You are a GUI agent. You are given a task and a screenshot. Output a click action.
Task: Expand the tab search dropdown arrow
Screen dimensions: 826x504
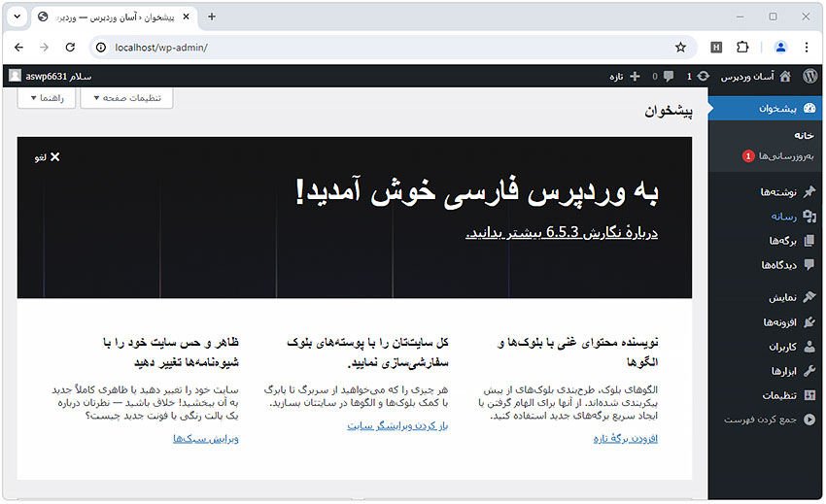coord(17,17)
